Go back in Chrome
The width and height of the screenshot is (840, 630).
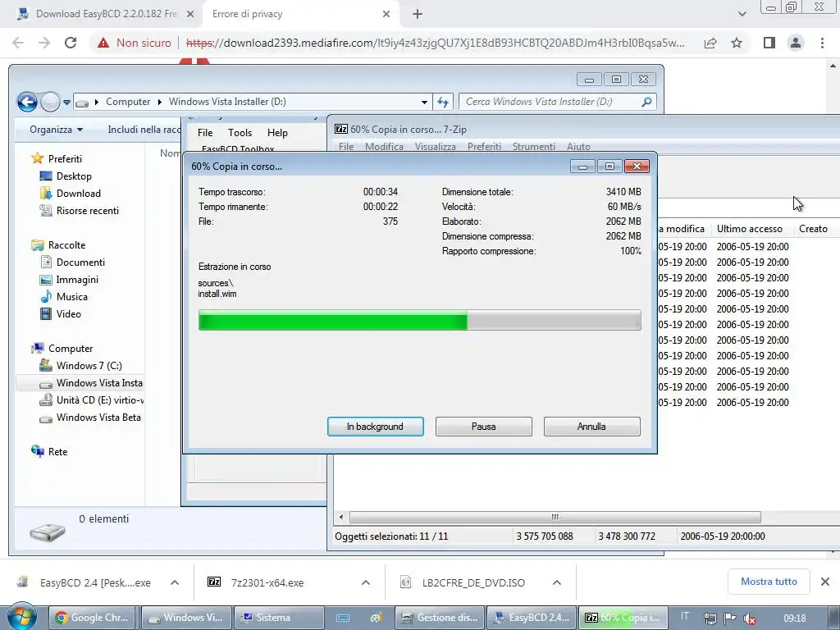click(18, 43)
